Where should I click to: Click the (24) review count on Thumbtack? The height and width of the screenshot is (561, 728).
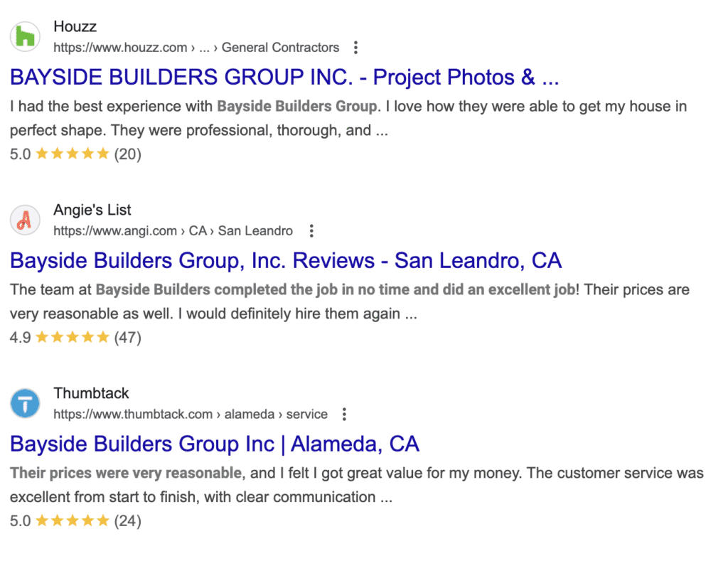tap(129, 520)
